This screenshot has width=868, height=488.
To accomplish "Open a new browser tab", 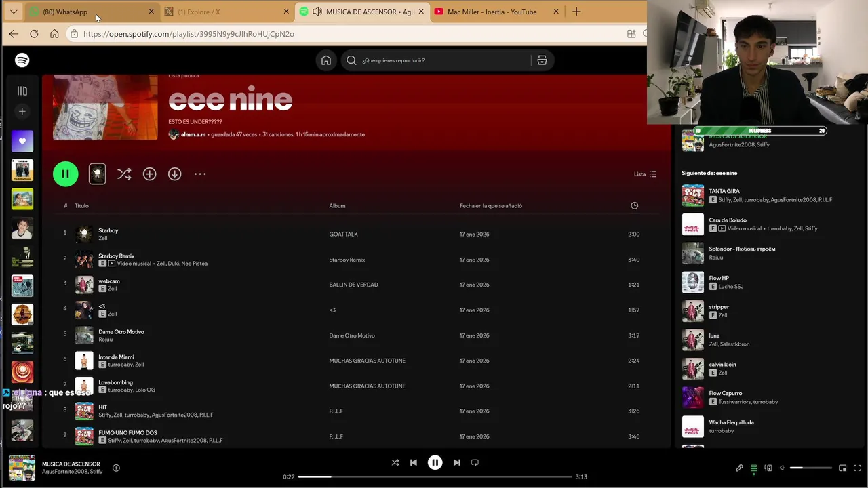I will coord(576,12).
